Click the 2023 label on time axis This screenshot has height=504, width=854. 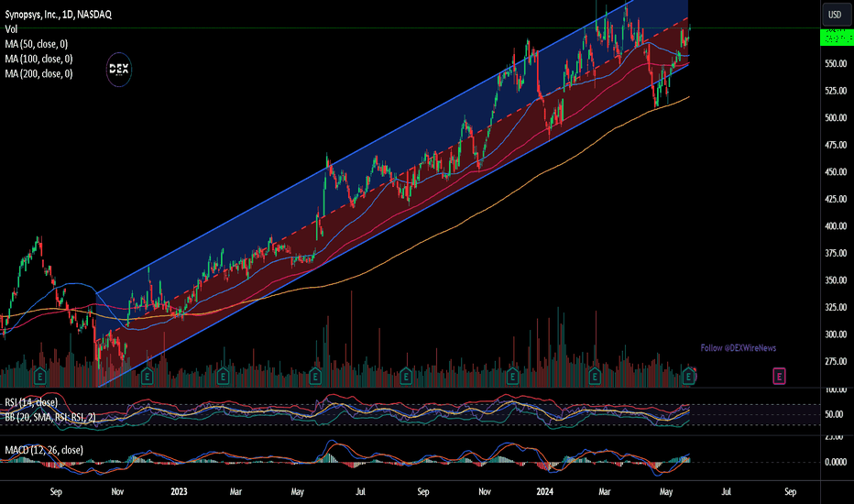179,491
